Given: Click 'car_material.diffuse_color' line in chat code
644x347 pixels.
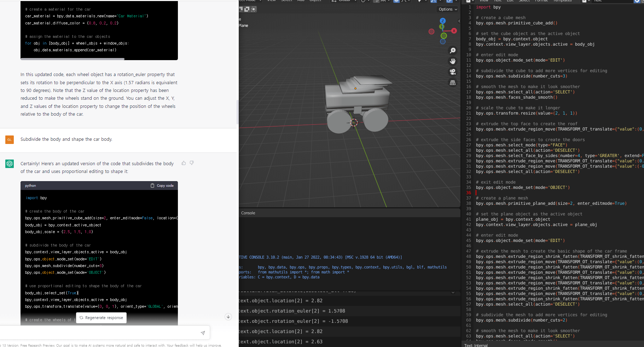Looking at the screenshot, I should point(72,23).
